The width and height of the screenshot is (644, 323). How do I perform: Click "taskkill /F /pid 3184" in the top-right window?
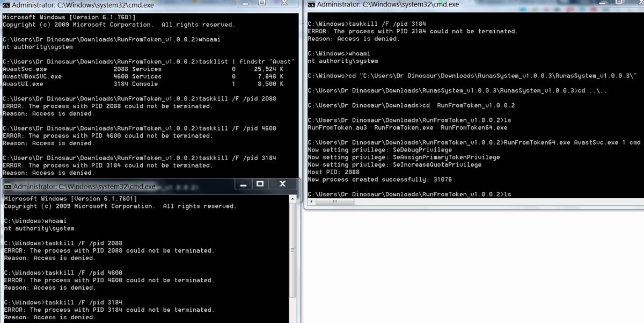point(387,24)
